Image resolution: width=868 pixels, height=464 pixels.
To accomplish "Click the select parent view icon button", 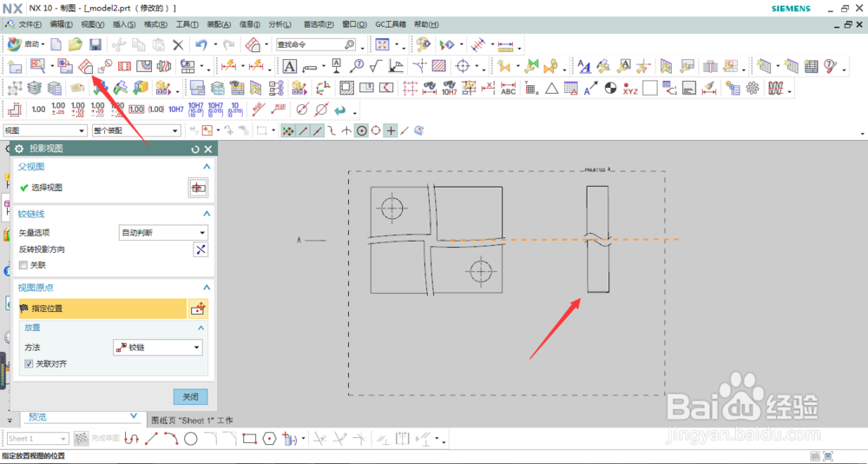I will click(x=198, y=188).
